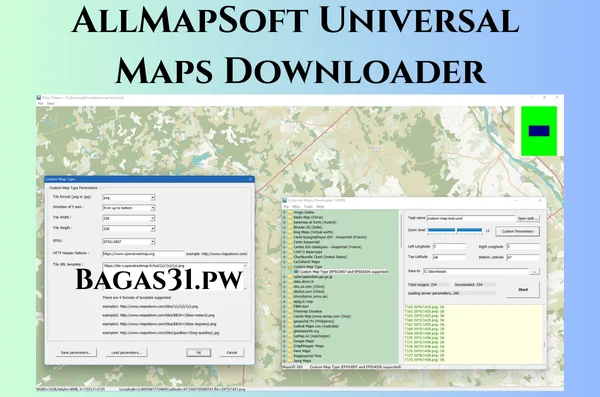Expand the Chartbundle Chart (United States) node

point(284,257)
